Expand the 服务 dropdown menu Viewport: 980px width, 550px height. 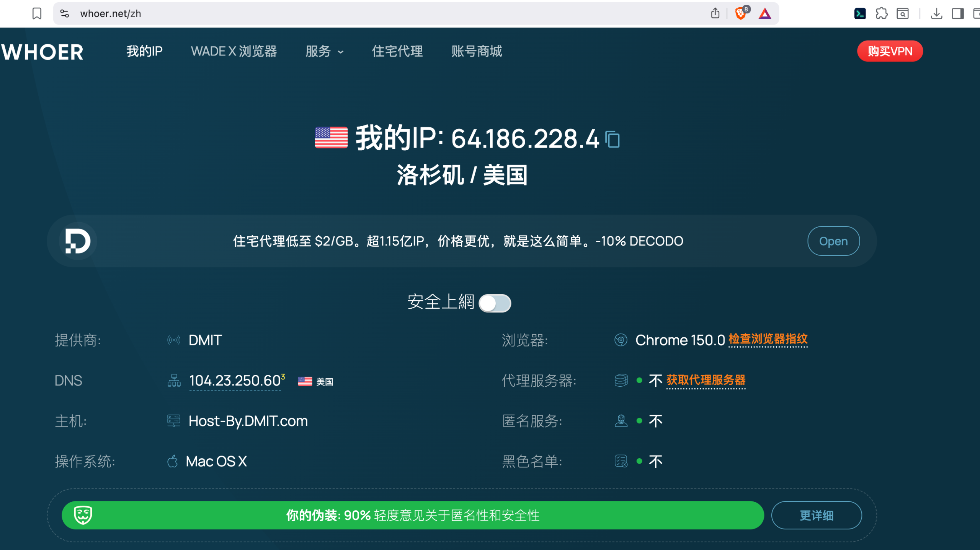point(325,51)
